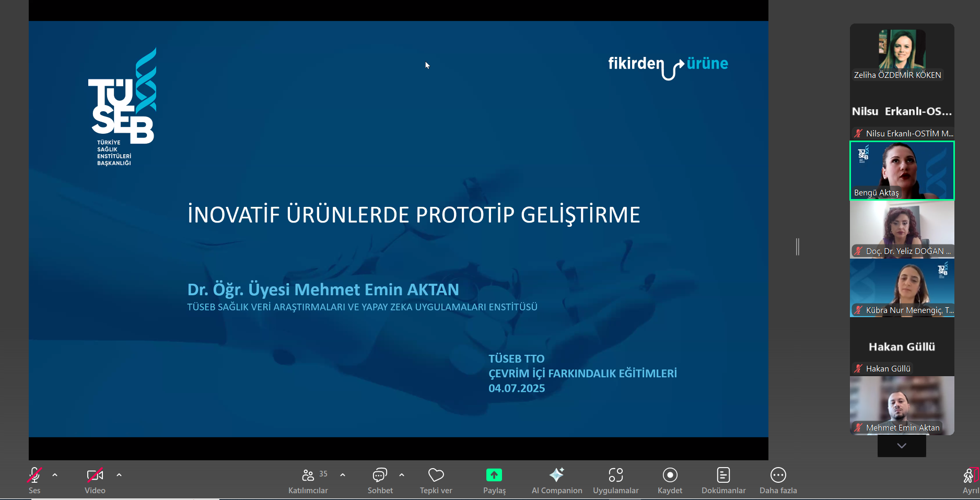
Task: Click the slide title İNOVATİF ÜRÜNLERDE PROTOTİP GELİŞTİRME
Action: pos(414,215)
